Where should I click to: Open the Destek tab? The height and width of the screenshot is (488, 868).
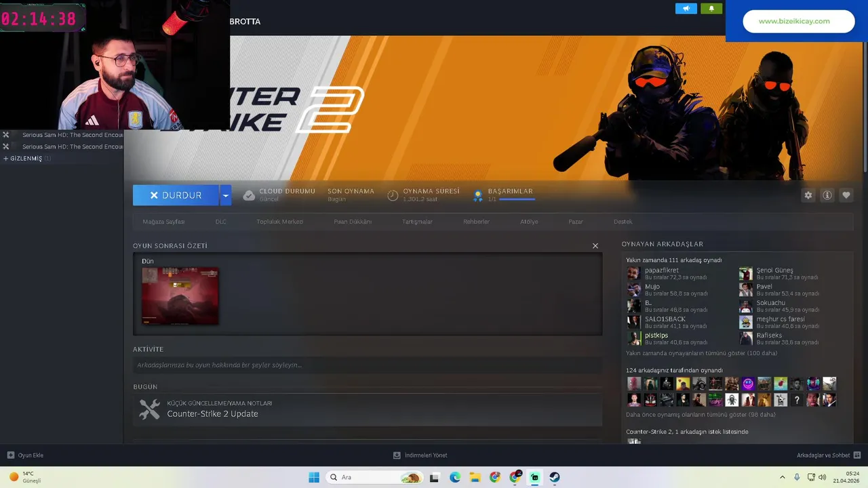click(x=623, y=222)
